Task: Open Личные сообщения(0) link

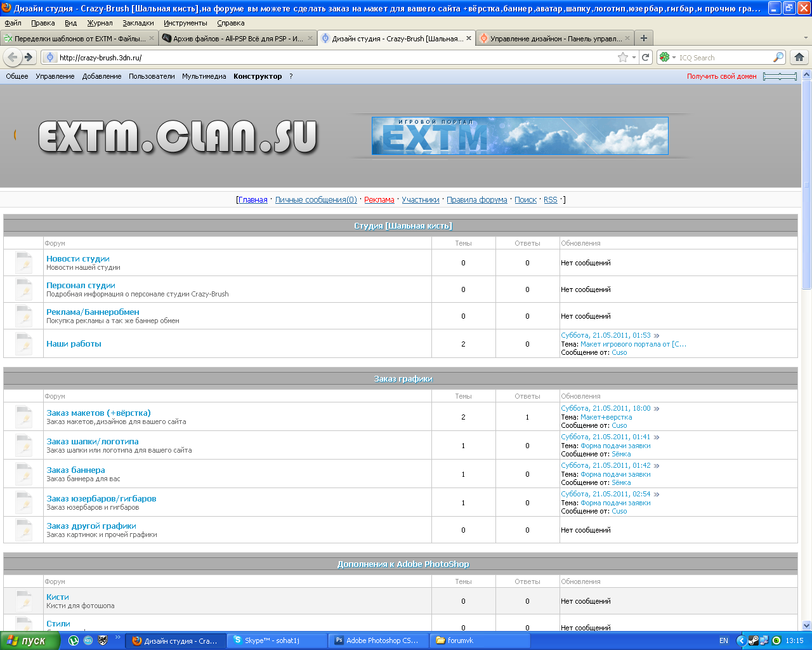Action: point(316,199)
